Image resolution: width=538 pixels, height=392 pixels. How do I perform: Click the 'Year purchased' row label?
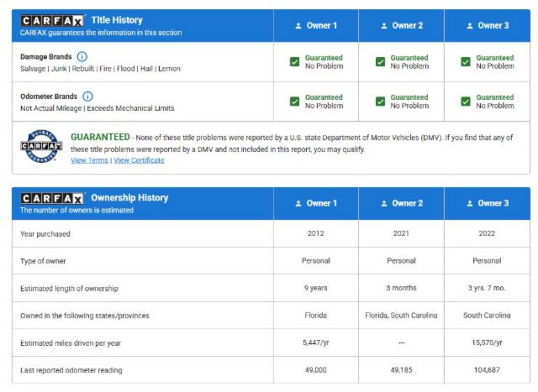[x=45, y=234]
